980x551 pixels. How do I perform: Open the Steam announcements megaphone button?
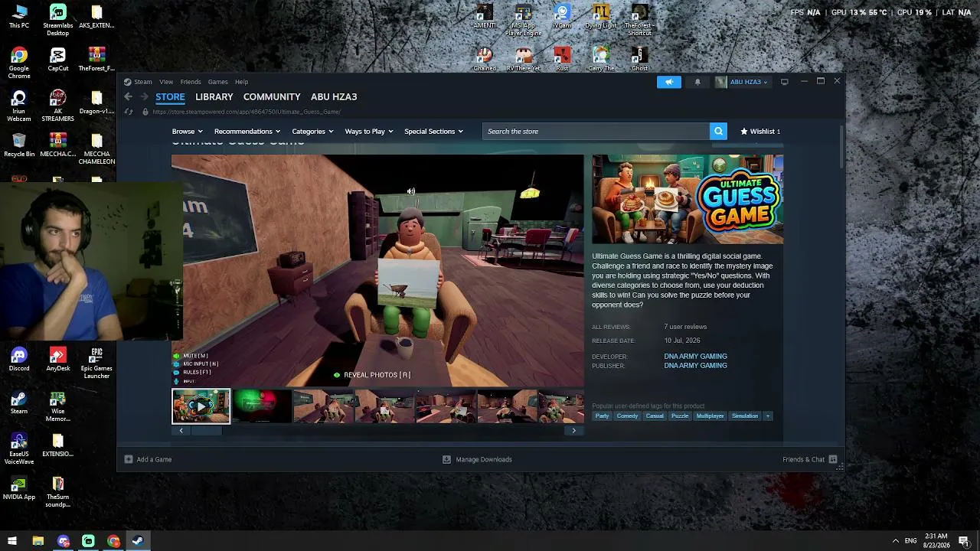669,82
